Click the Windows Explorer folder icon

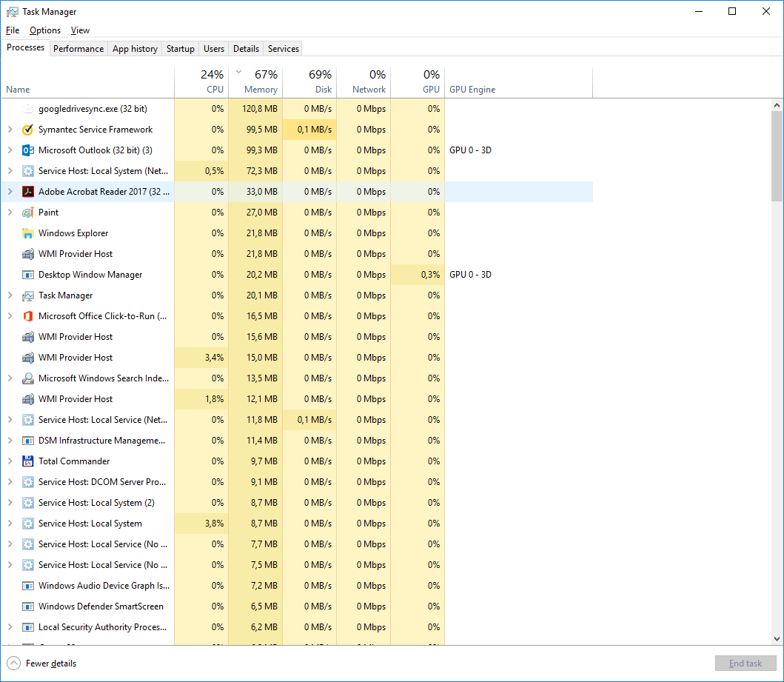point(28,233)
